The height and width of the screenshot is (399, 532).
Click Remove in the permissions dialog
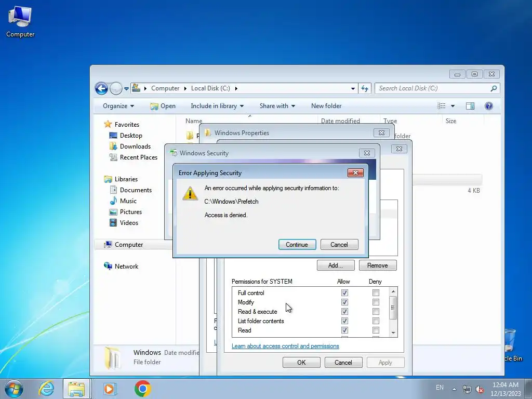[377, 265]
